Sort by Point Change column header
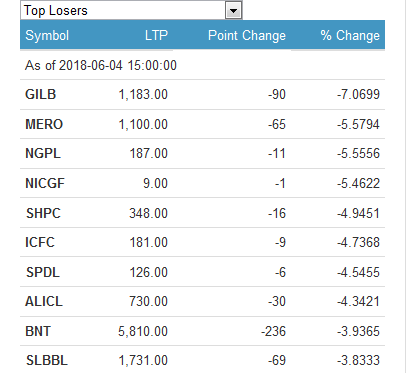 pyautogui.click(x=247, y=36)
